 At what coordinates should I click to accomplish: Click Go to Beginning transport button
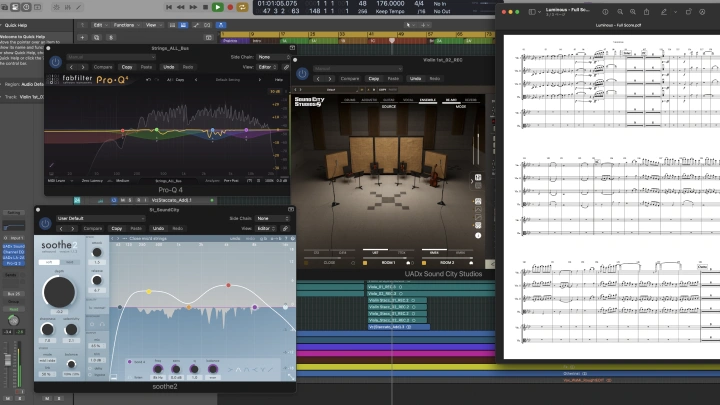point(169,7)
